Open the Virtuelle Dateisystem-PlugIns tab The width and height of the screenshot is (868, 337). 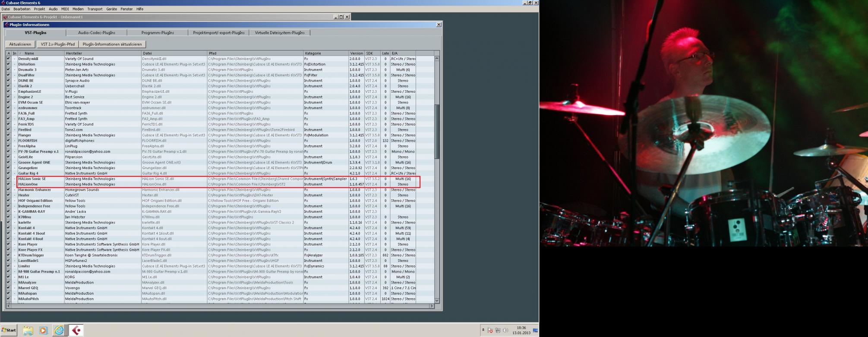[280, 33]
